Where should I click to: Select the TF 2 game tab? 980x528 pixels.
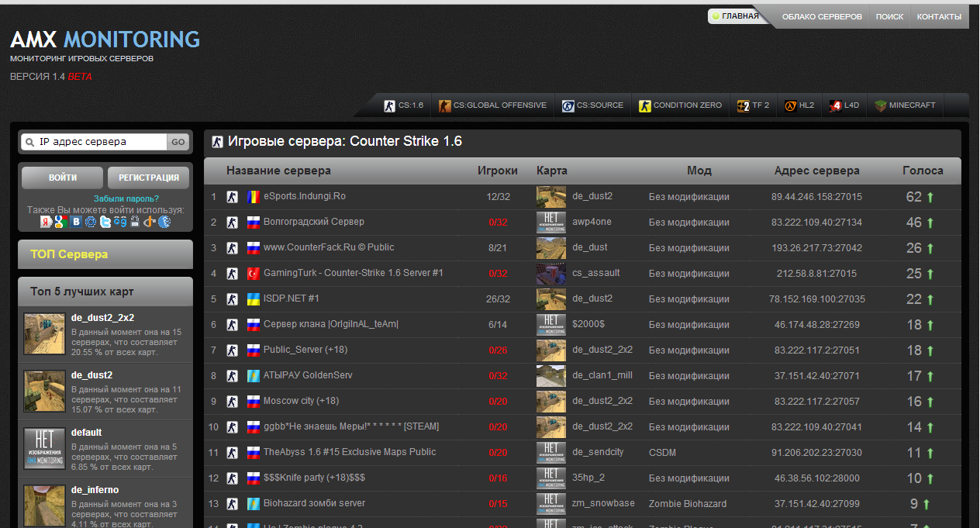click(x=753, y=105)
